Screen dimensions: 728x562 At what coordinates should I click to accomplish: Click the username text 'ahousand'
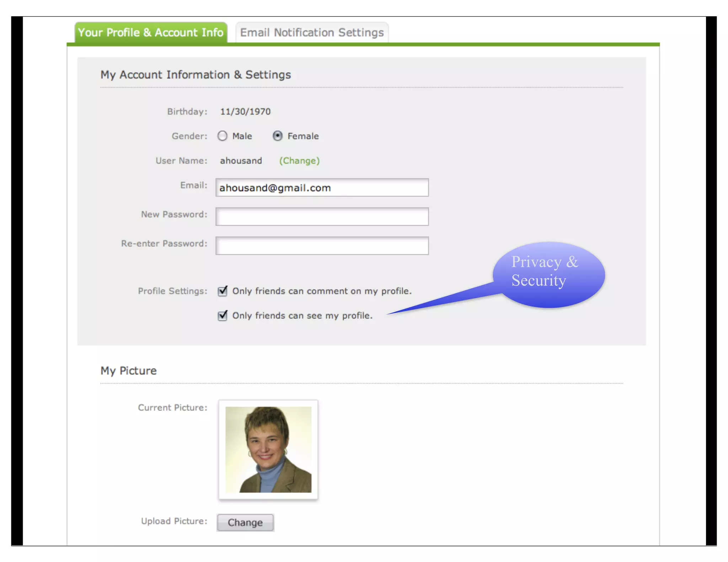241,161
